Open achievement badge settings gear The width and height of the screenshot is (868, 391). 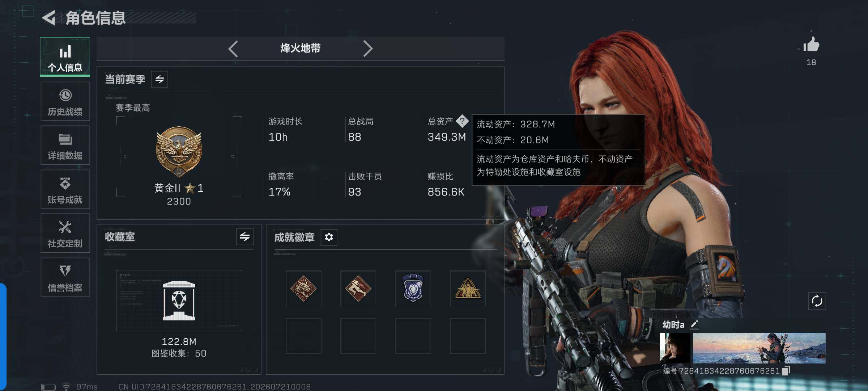pyautogui.click(x=329, y=237)
